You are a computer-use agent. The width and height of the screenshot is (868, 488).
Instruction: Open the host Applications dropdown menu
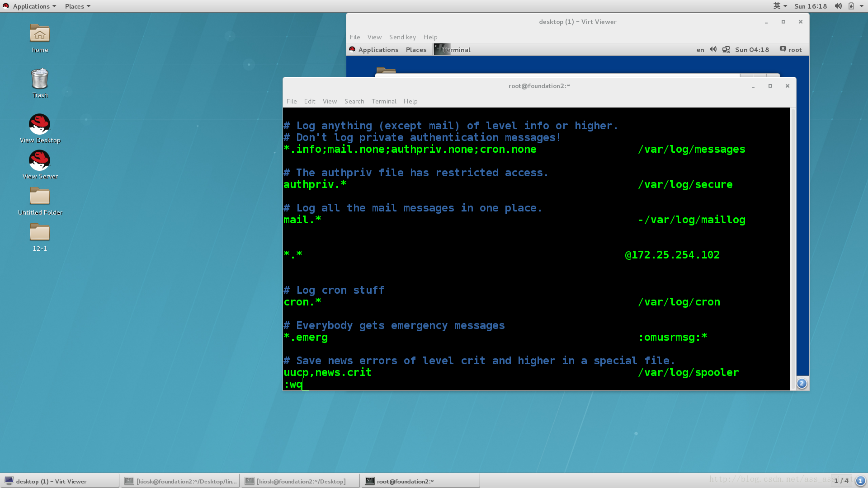30,6
